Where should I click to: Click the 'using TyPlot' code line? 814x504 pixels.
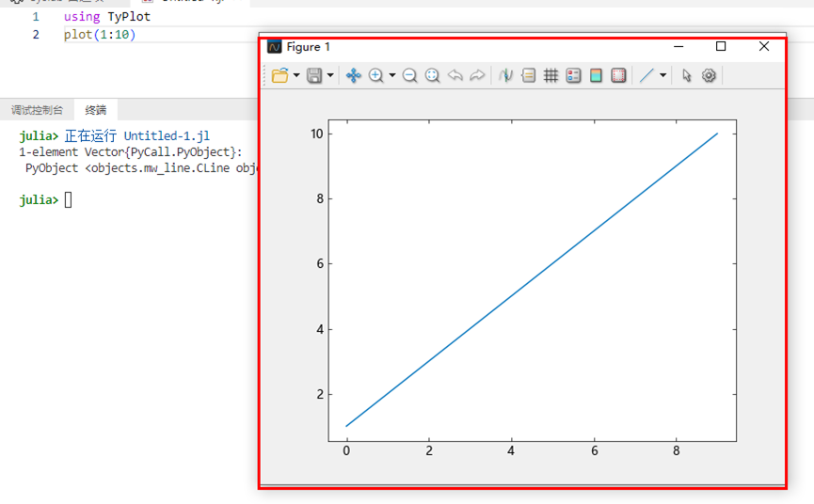(x=107, y=17)
